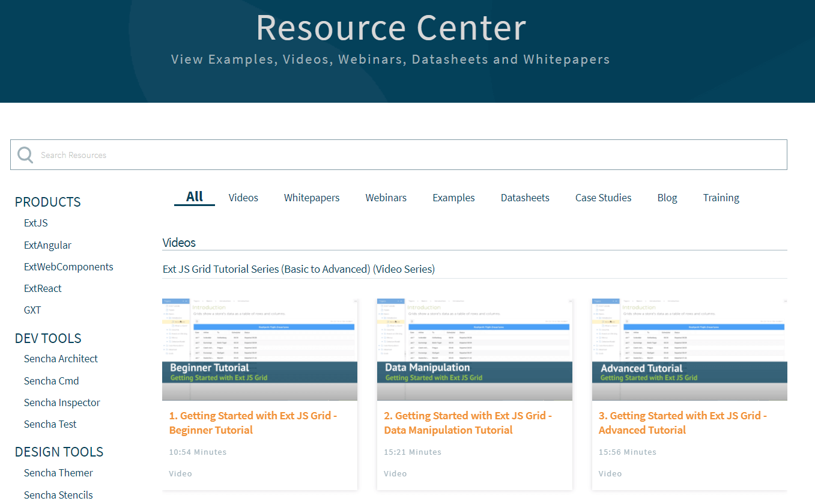This screenshot has height=504, width=815.
Task: Switch to the Videos tab
Action: click(x=243, y=198)
